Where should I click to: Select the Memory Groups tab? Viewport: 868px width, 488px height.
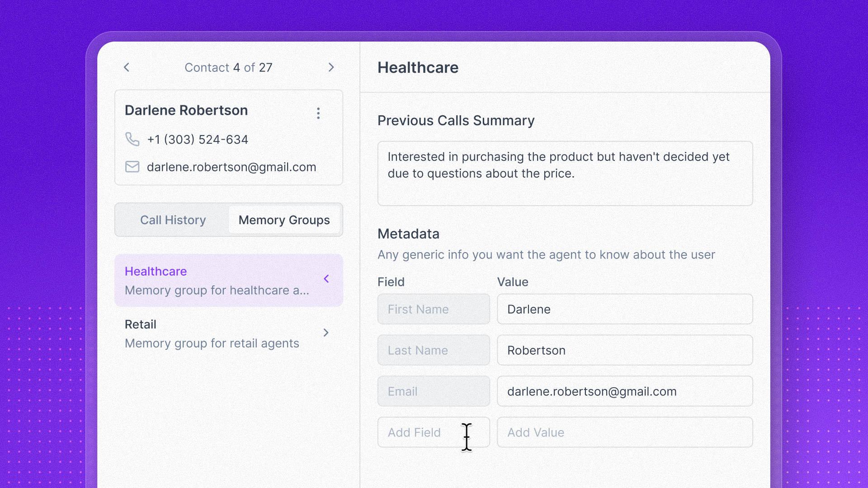(284, 220)
